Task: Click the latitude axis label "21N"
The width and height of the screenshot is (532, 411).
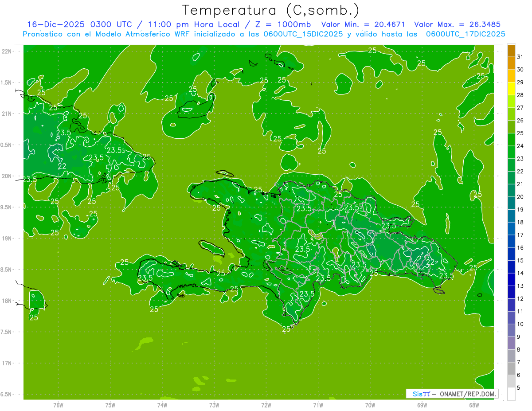Action: pyautogui.click(x=7, y=114)
